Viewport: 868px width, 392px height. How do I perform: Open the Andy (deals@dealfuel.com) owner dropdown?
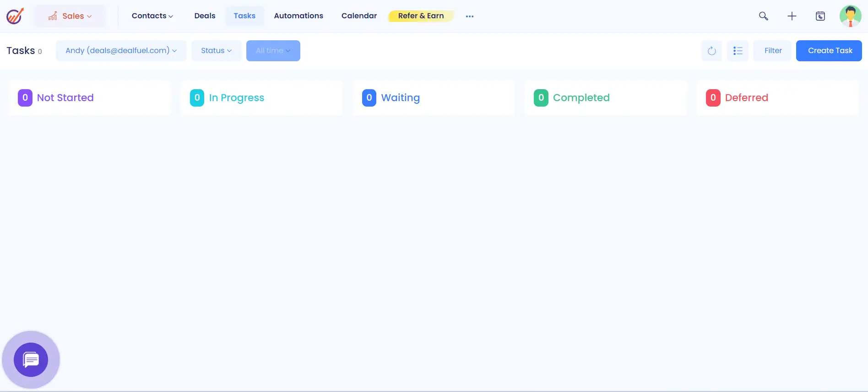tap(121, 51)
